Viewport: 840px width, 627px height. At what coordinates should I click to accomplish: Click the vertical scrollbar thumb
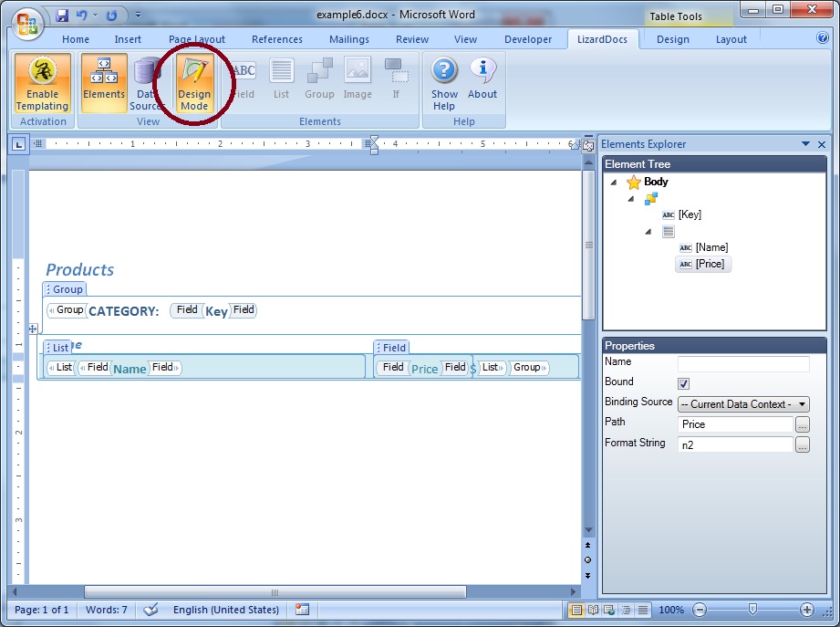[x=589, y=246]
